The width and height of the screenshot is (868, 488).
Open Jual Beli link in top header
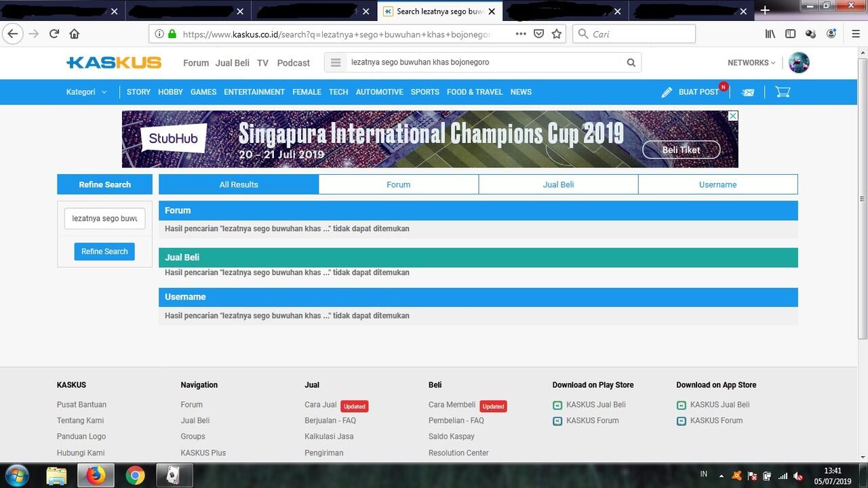pos(233,62)
